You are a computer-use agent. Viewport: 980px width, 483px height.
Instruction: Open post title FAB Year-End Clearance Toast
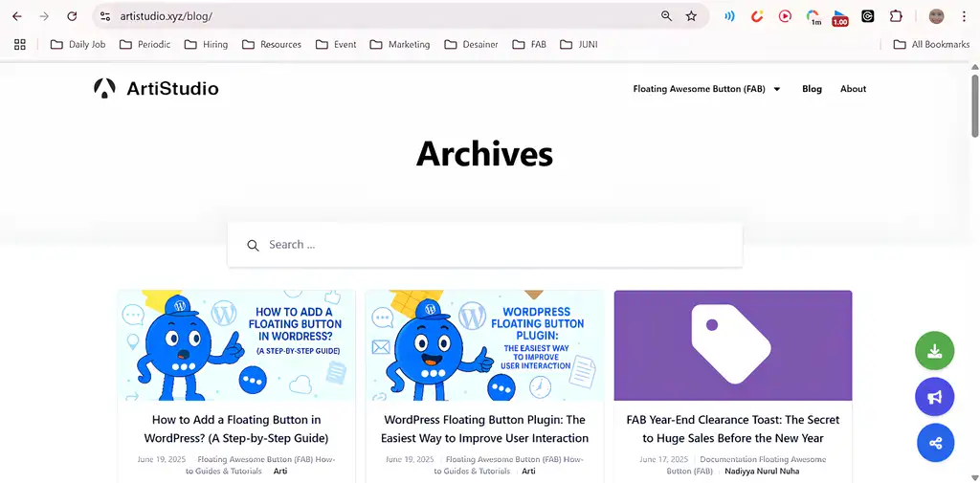(732, 428)
